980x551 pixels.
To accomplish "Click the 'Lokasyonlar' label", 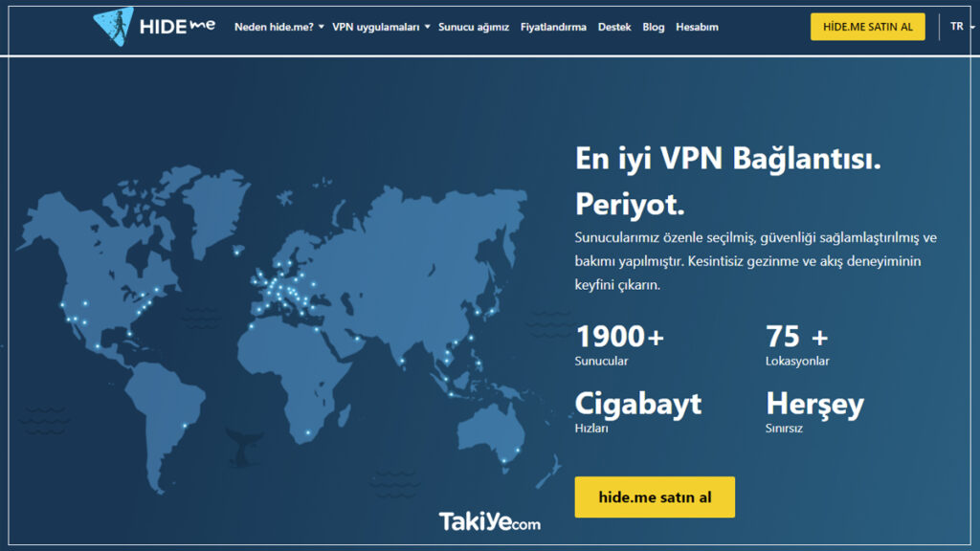I will [x=797, y=361].
